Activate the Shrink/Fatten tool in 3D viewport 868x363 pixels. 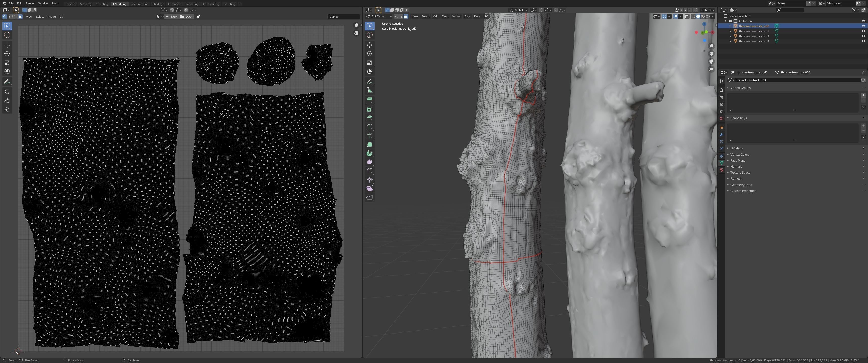(370, 179)
